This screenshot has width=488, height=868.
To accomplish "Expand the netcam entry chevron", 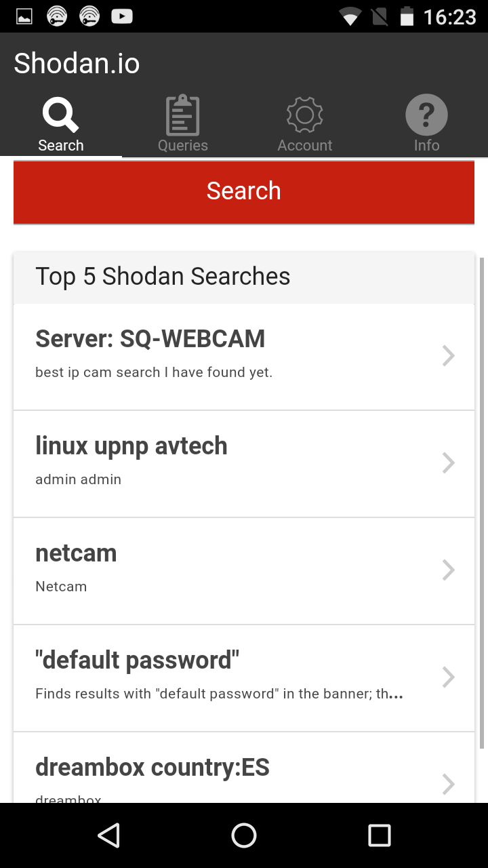I will 448,570.
